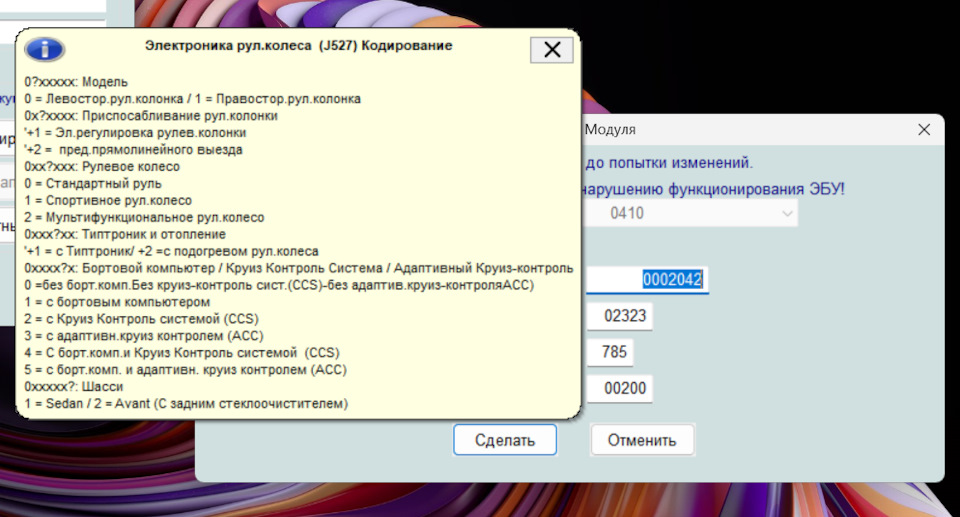
Task: Close the Модуля dialog window
Action: (924, 129)
